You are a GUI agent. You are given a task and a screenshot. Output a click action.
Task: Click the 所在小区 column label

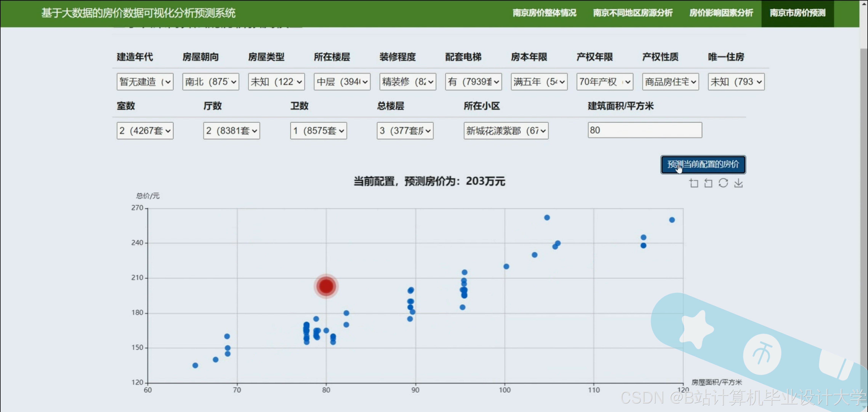[x=481, y=106]
